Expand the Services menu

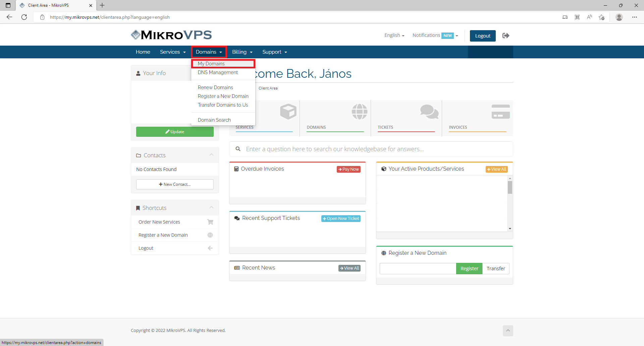point(173,52)
